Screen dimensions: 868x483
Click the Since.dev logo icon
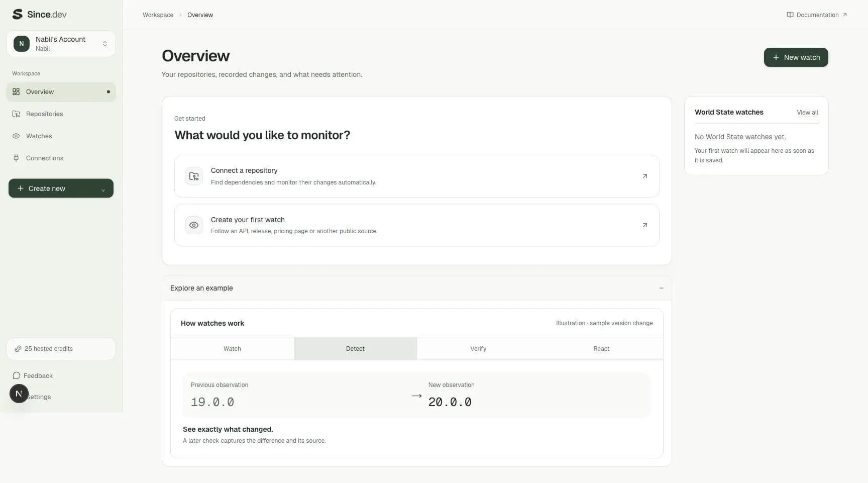[18, 14]
